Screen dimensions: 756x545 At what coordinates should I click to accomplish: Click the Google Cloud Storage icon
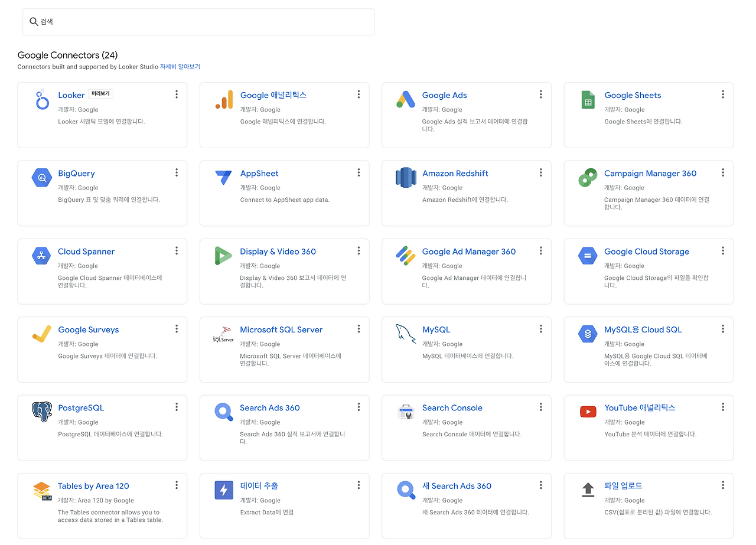588,256
